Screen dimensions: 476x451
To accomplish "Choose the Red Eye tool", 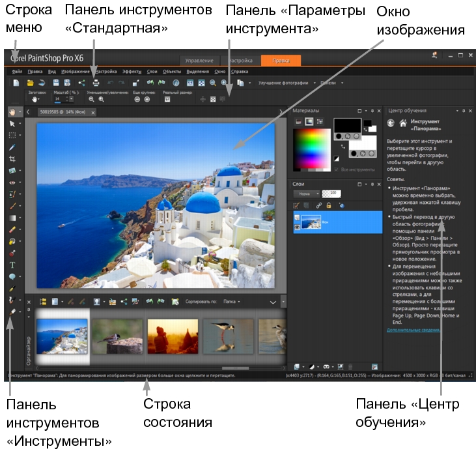I will pyautogui.click(x=12, y=182).
